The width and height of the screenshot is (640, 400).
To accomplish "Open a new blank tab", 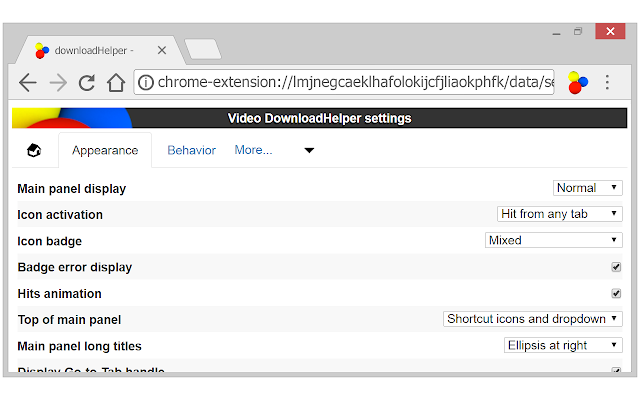I will point(203,49).
